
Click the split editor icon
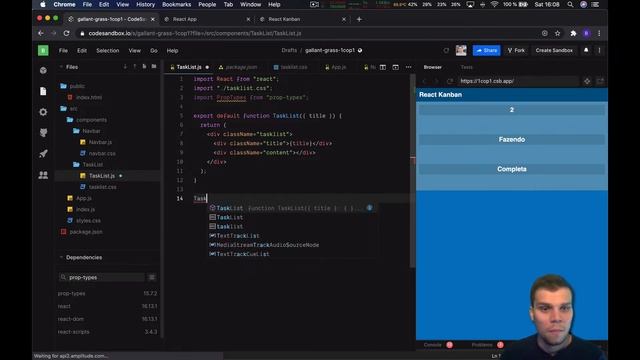[x=383, y=67]
